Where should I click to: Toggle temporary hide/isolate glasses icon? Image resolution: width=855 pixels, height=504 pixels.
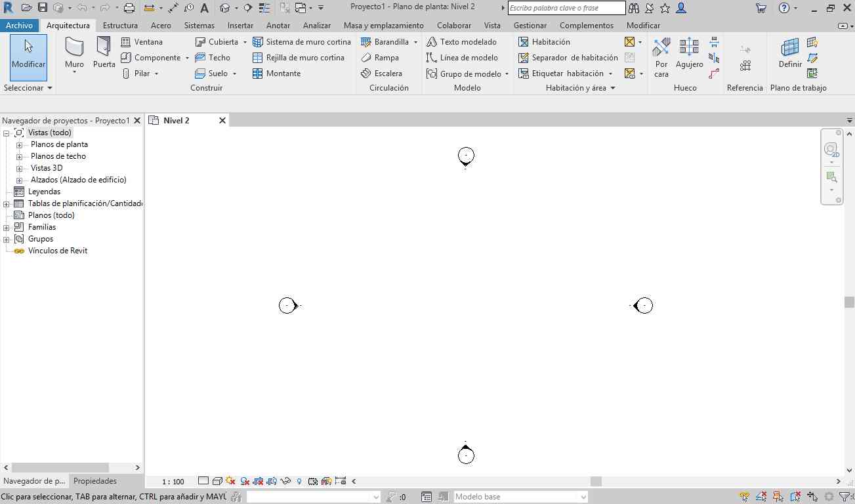coord(285,481)
